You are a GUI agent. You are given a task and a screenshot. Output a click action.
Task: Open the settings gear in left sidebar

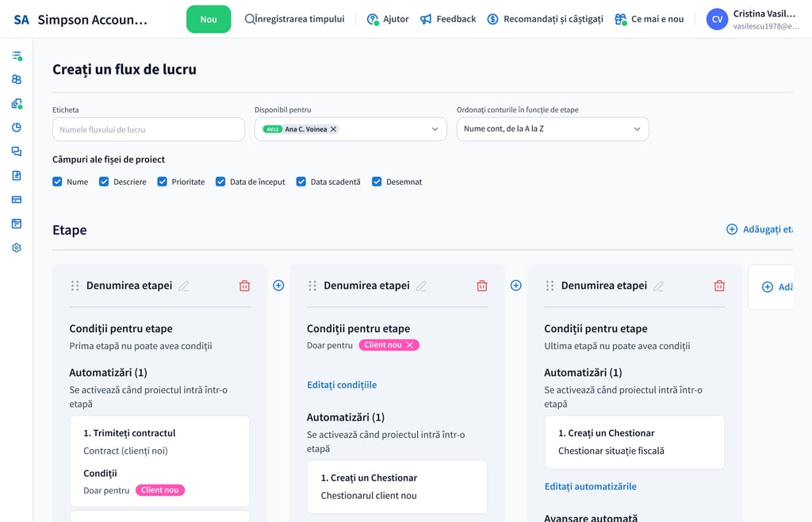click(17, 248)
